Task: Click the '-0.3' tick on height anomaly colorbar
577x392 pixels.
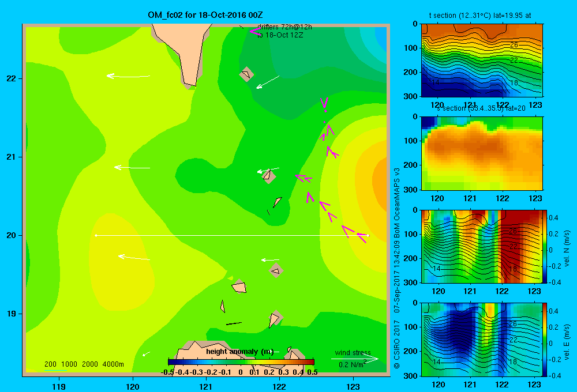Action: 196,372
